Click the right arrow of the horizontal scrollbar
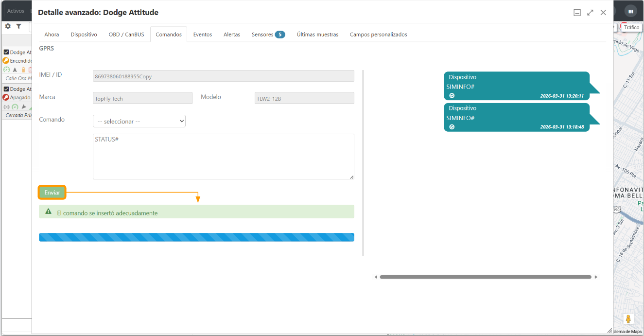 (596, 277)
